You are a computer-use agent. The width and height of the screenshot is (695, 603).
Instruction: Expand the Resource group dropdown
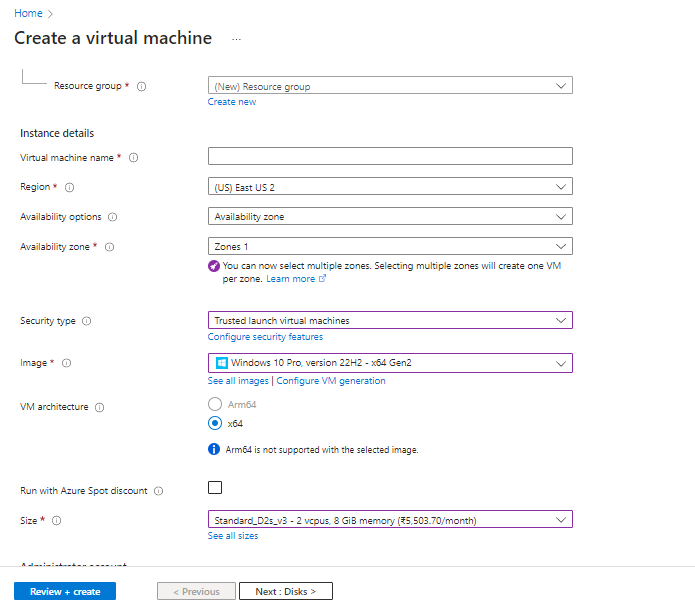pyautogui.click(x=390, y=86)
